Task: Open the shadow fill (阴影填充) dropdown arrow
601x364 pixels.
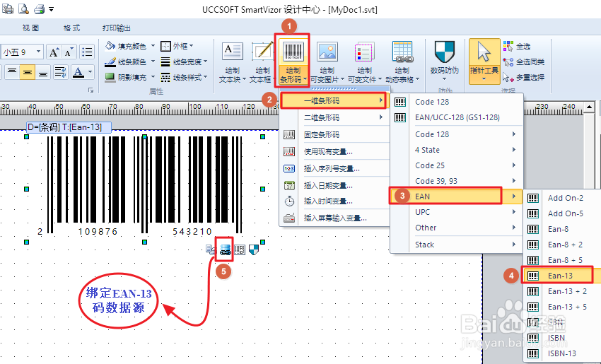Action: [153, 77]
